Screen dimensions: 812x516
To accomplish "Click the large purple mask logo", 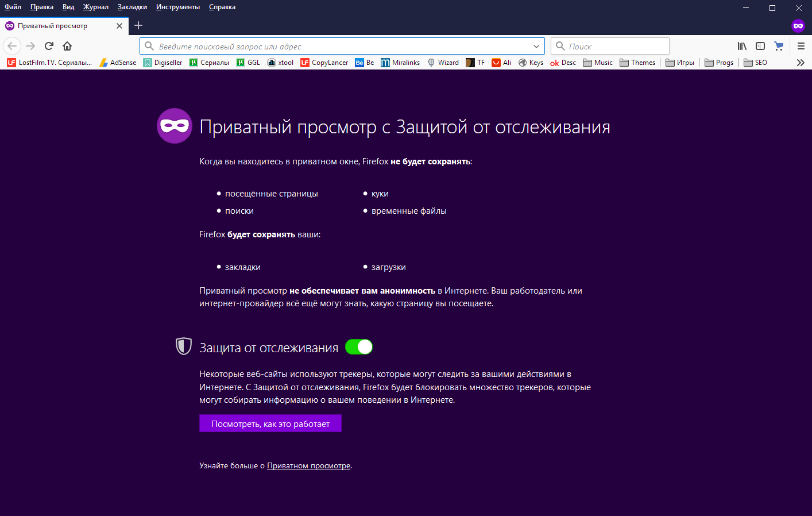I will tap(175, 126).
